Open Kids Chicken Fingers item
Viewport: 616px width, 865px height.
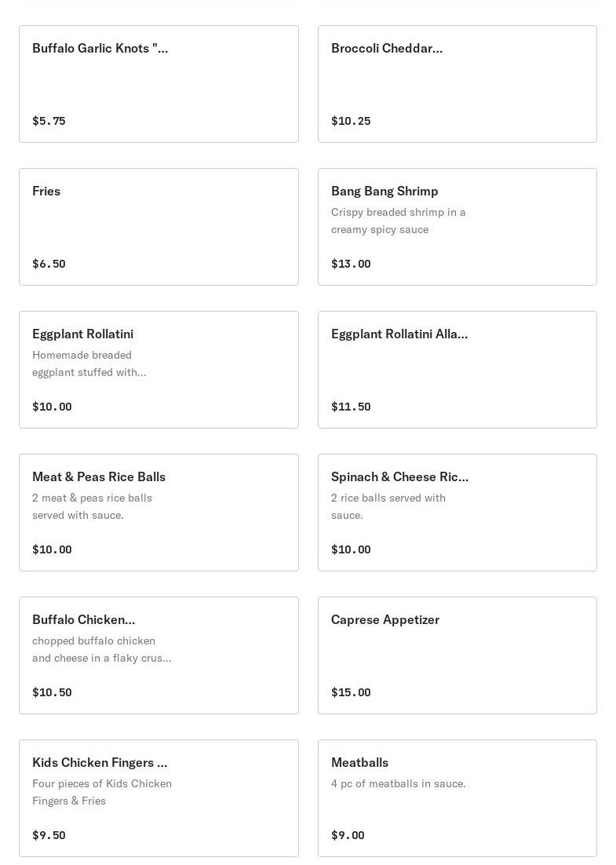[159, 798]
